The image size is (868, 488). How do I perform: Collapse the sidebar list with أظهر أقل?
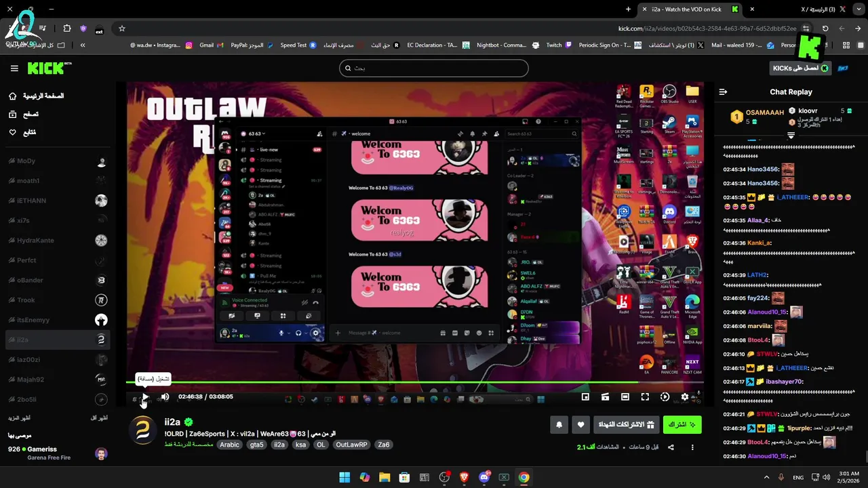tap(99, 418)
